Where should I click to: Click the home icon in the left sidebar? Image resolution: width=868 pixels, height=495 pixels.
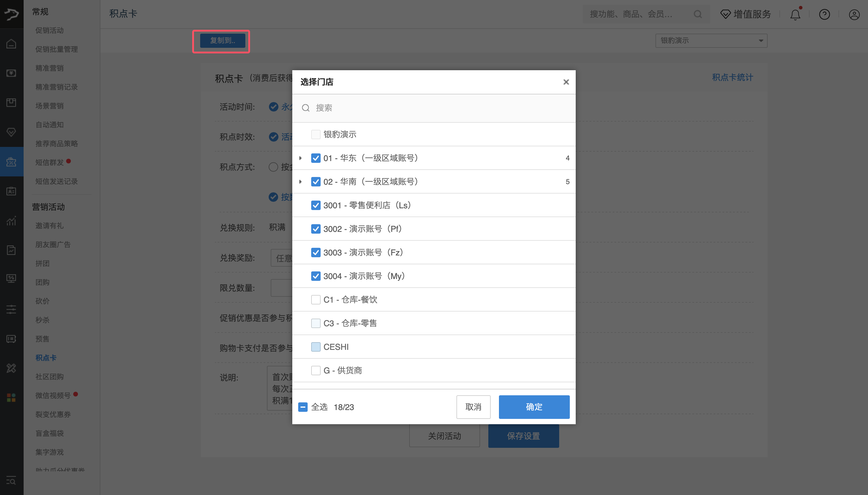click(11, 44)
